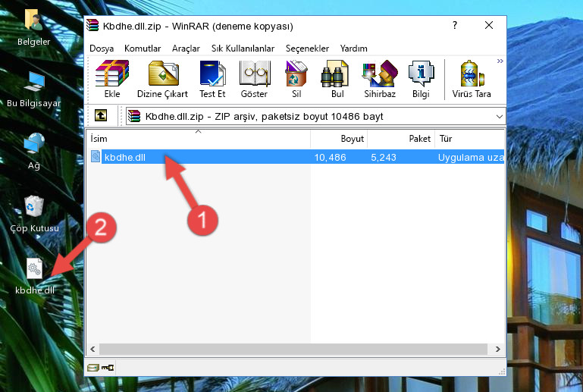583x392 pixels.
Task: Click horizontal scrollbar left arrow
Action: click(x=92, y=349)
